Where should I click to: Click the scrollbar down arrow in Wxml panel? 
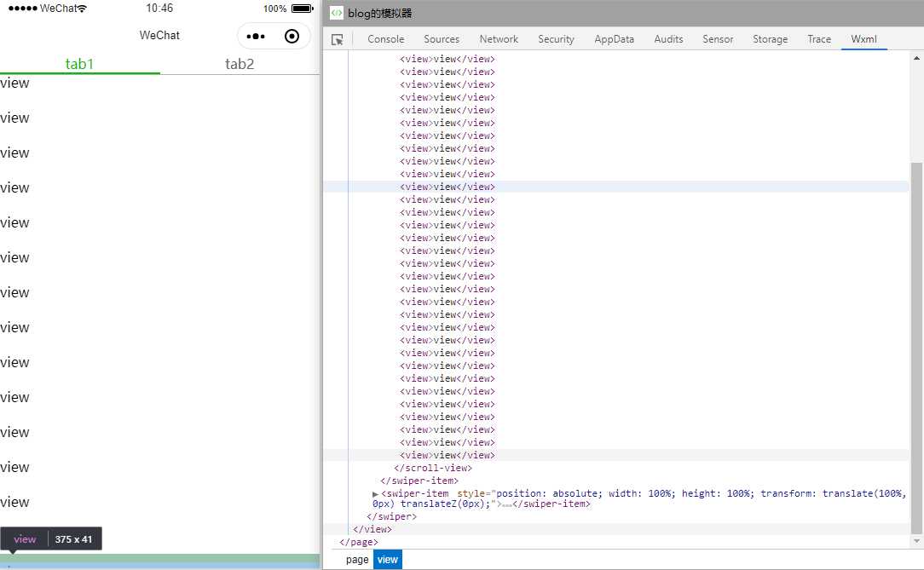(x=916, y=540)
